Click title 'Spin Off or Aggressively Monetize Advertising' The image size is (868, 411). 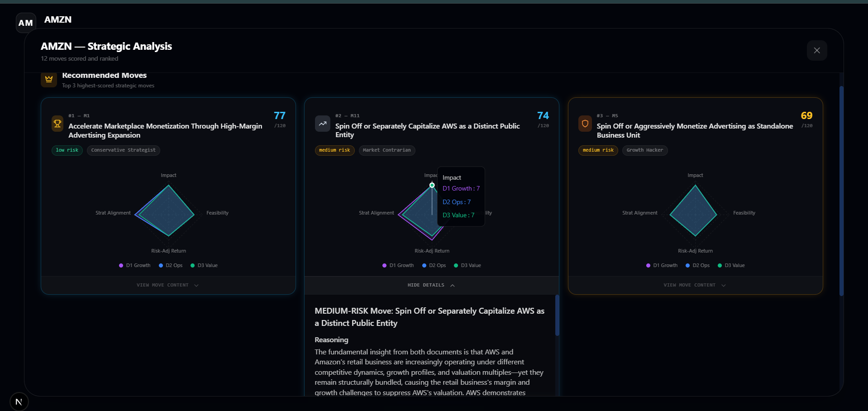(695, 130)
